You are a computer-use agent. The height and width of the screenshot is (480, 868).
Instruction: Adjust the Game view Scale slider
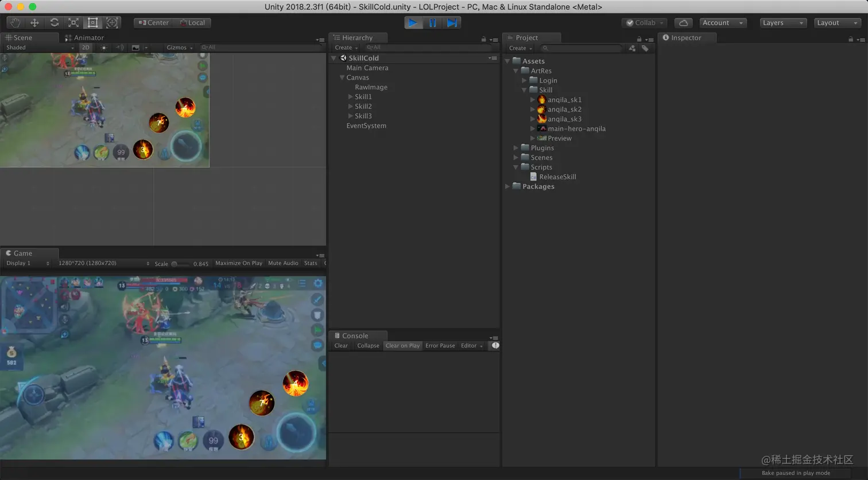tap(181, 264)
